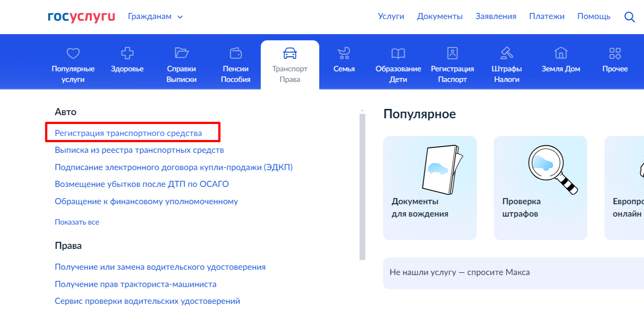
Task: Click the Госуслуги logo
Action: [81, 16]
